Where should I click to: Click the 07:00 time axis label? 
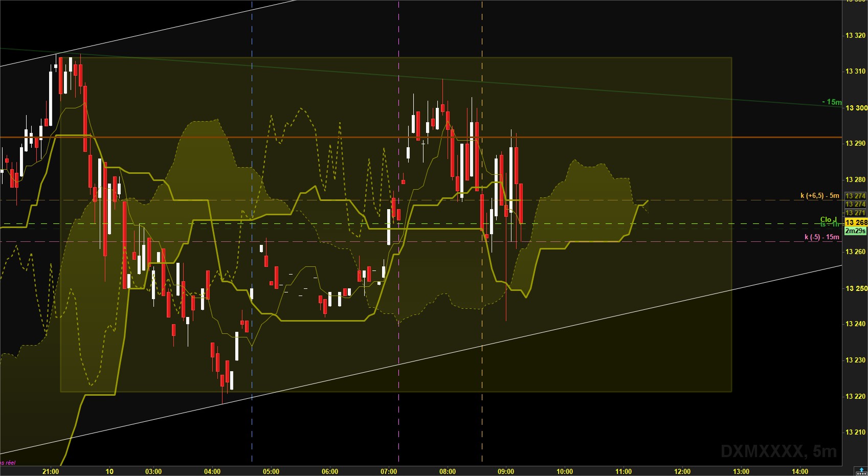(389, 471)
